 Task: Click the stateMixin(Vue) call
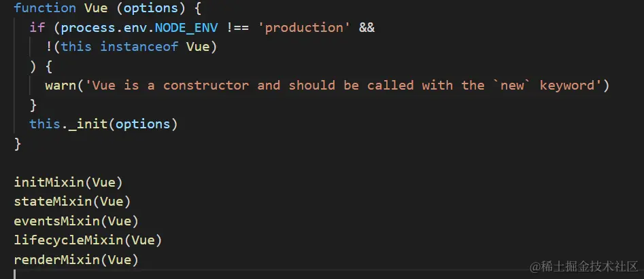(72, 202)
